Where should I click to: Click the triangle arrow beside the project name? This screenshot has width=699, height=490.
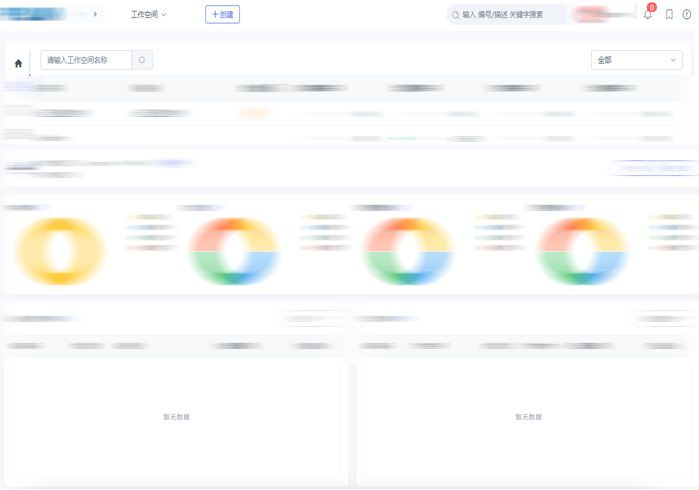[x=96, y=14]
